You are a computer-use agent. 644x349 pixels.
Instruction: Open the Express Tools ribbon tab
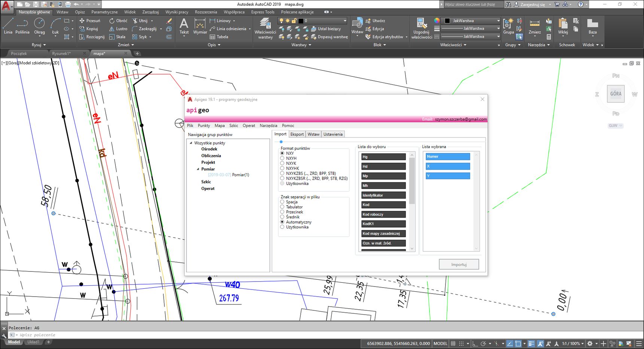click(x=263, y=12)
